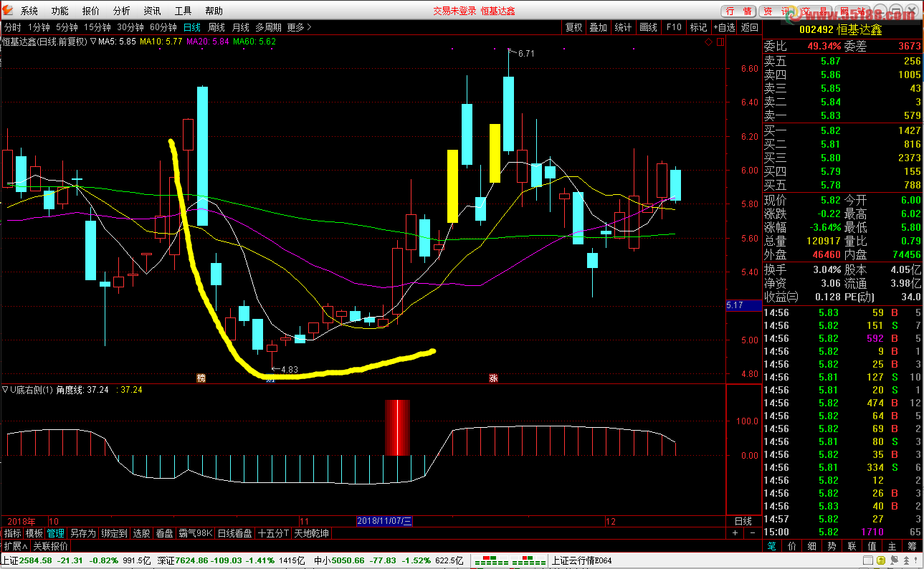The width and height of the screenshot is (924, 569).
Task: Add stock via +自选 button
Action: tap(724, 27)
